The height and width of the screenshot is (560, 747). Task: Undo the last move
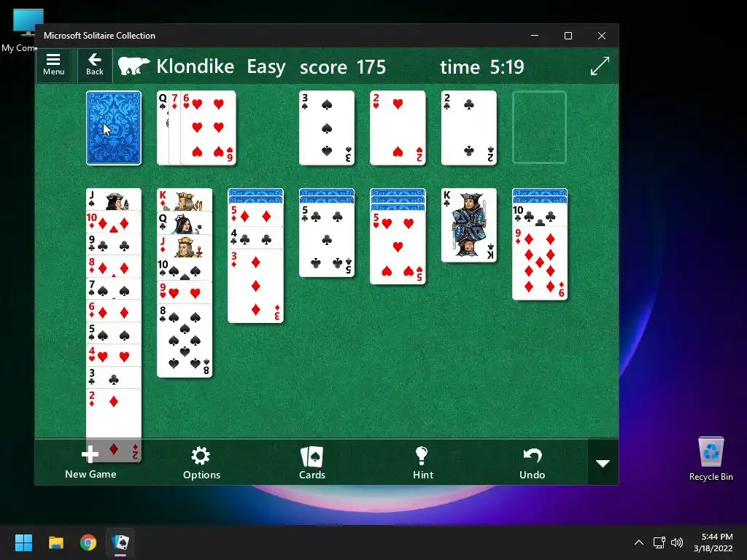[532, 462]
